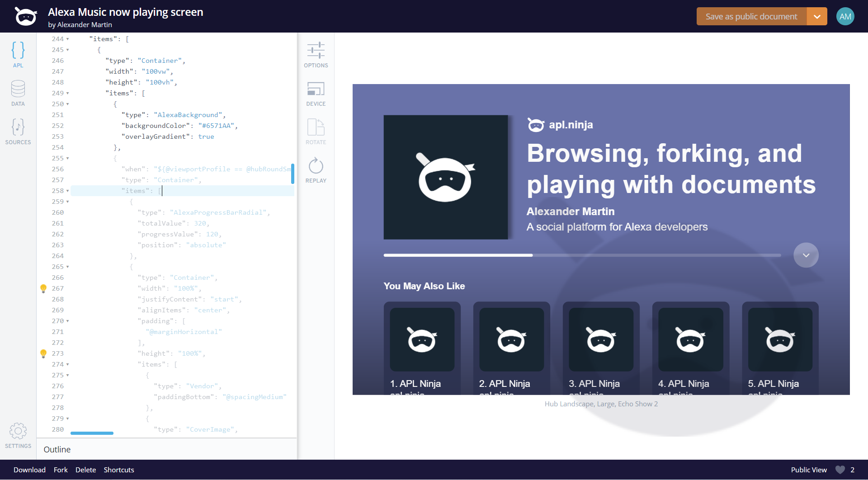Click the large album cover image

click(x=446, y=177)
